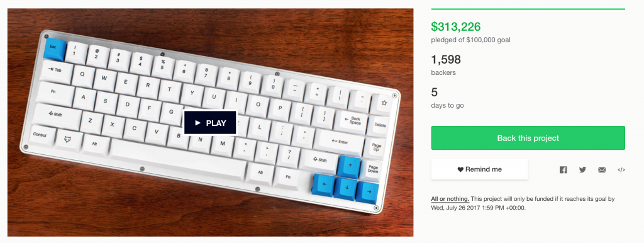Image resolution: width=644 pixels, height=243 pixels.
Task: Open the embed code icon
Action: point(621,170)
